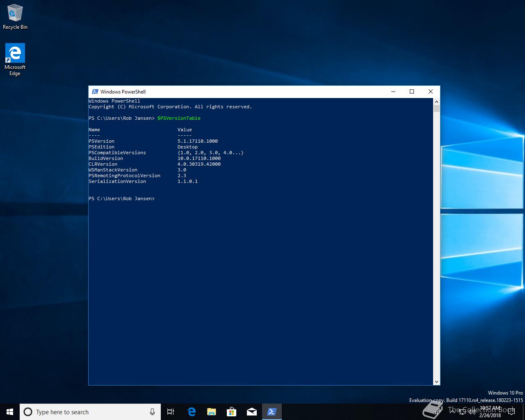Screen dimensions: 525x420
Task: Open the Mail app on taskbar
Action: pos(252,412)
